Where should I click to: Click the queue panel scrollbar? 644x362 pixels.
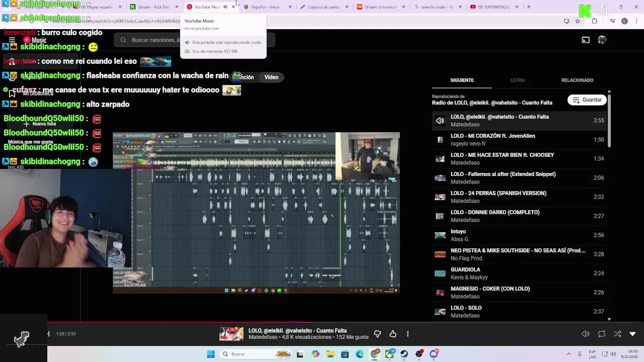[x=609, y=121]
